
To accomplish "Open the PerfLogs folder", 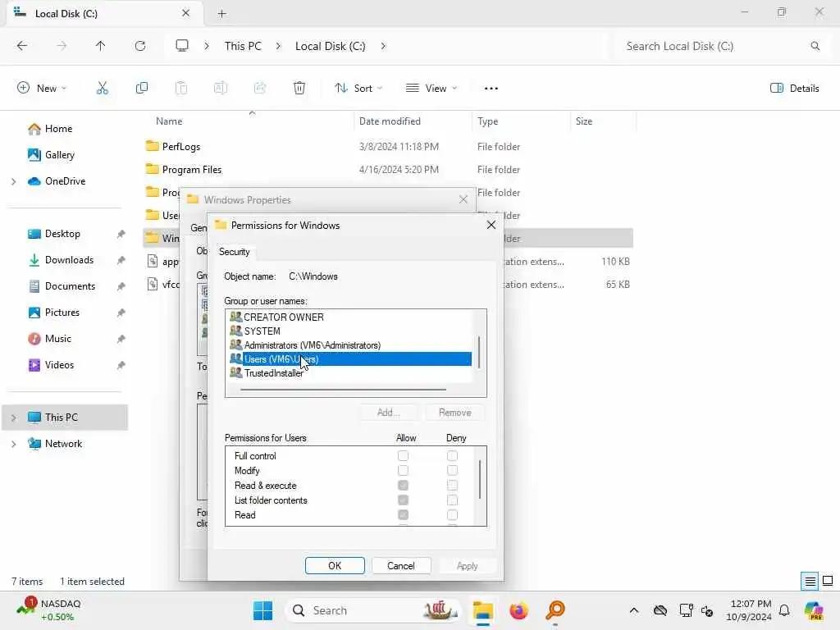I will click(181, 147).
